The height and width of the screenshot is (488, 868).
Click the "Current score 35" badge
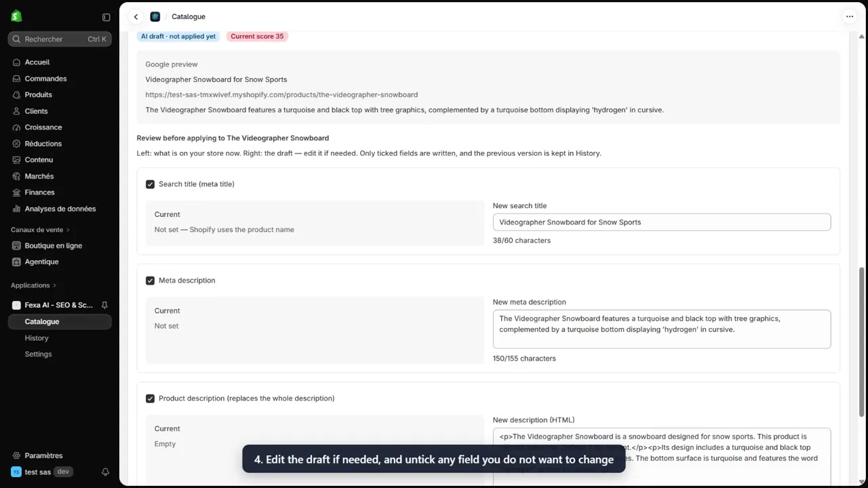[257, 37]
